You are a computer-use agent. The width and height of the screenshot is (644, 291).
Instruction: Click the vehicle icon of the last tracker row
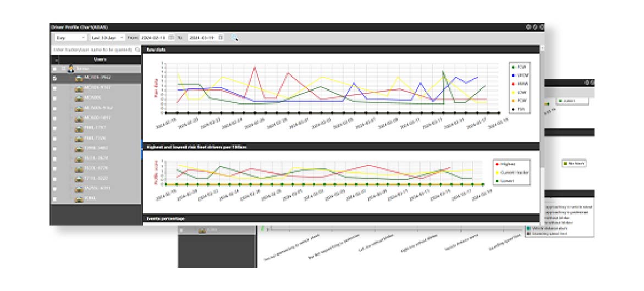[79, 199]
